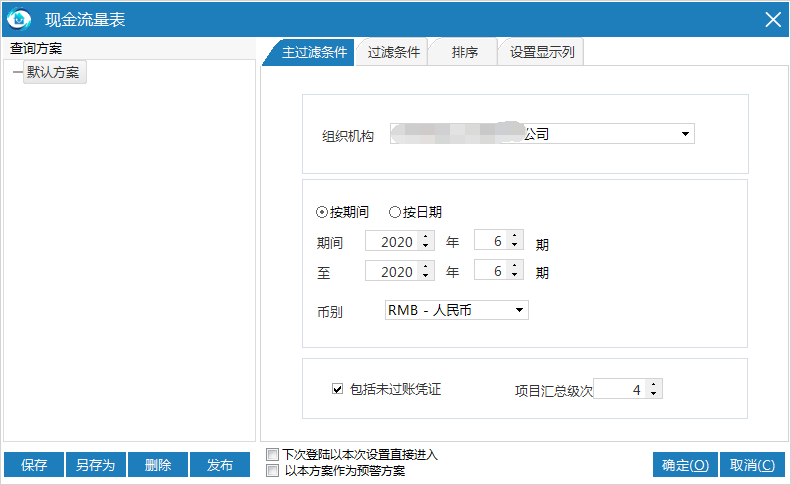Decrease the start period number
Screen dimensions: 791x485
point(514,244)
